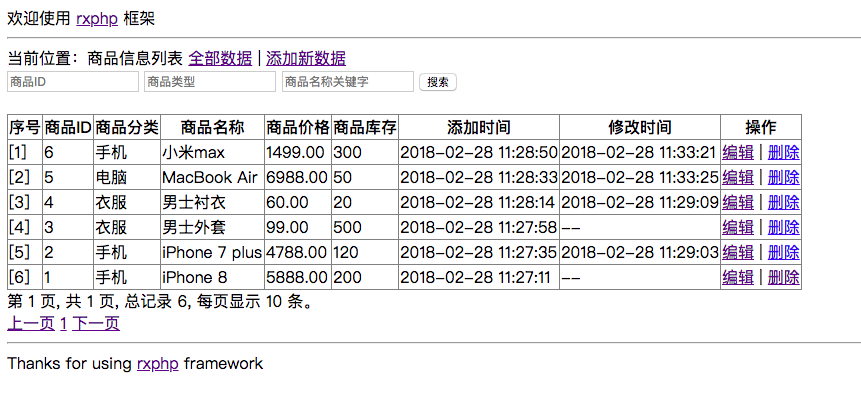Viewport: 861px width, 393px height.
Task: Click the add time 2018-02-28 11:27:11
Action: (x=479, y=278)
